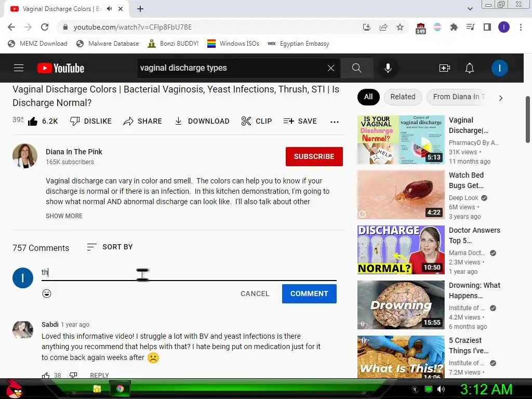Open YouTube account avatar menu

[x=499, y=68]
